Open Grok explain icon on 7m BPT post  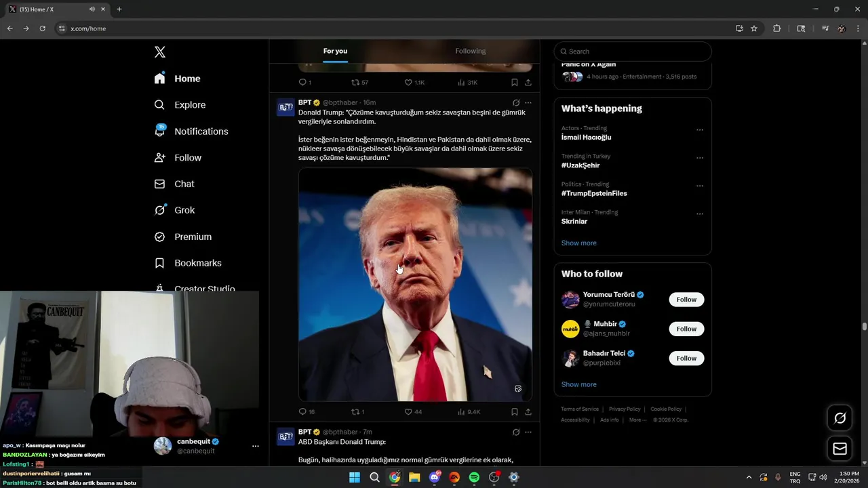pyautogui.click(x=516, y=432)
